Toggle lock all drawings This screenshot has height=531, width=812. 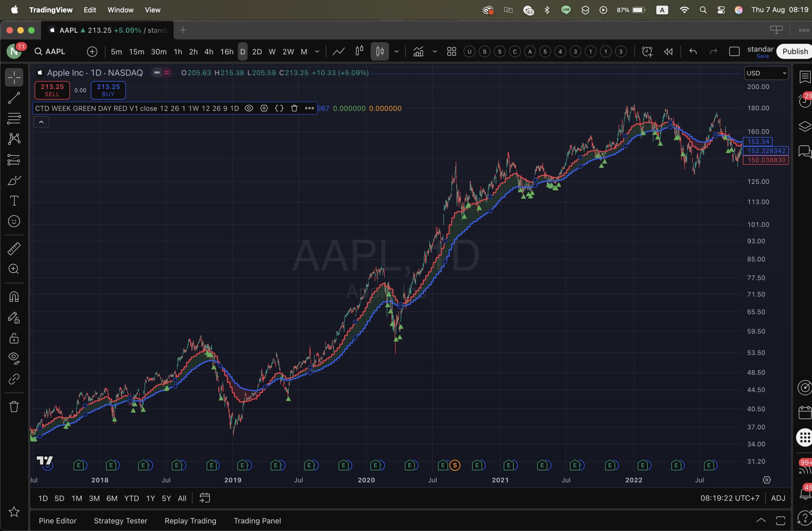click(x=14, y=338)
